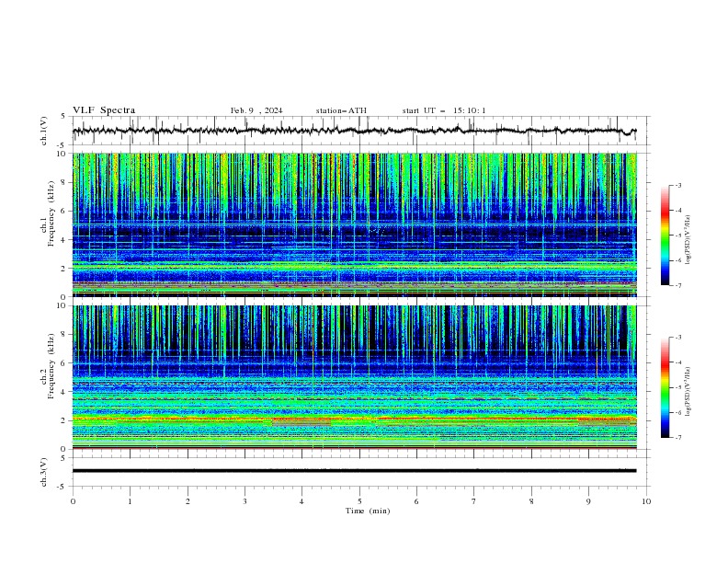Click inside the ch.1 spectrogram panel
The width and height of the screenshot is (728, 563).
point(355,224)
